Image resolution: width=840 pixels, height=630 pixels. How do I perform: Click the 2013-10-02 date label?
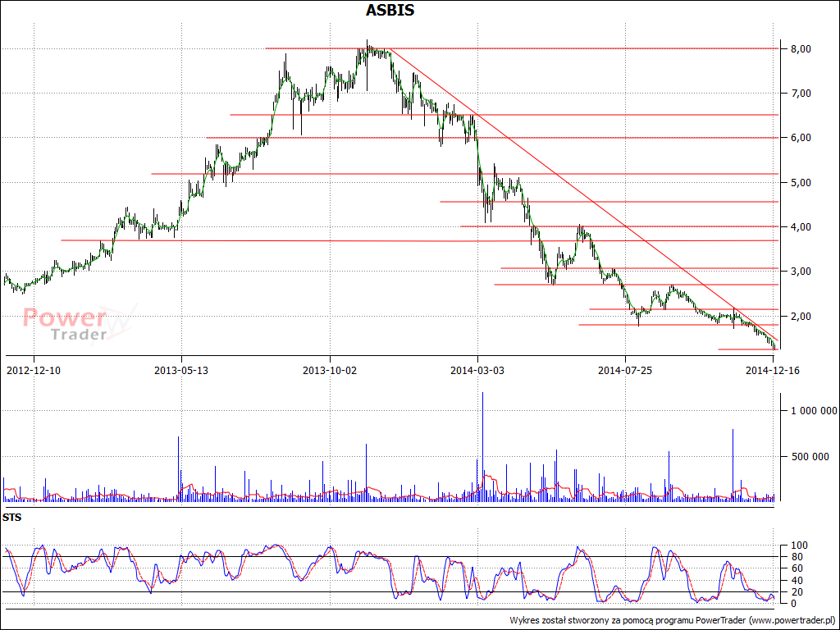click(x=330, y=370)
